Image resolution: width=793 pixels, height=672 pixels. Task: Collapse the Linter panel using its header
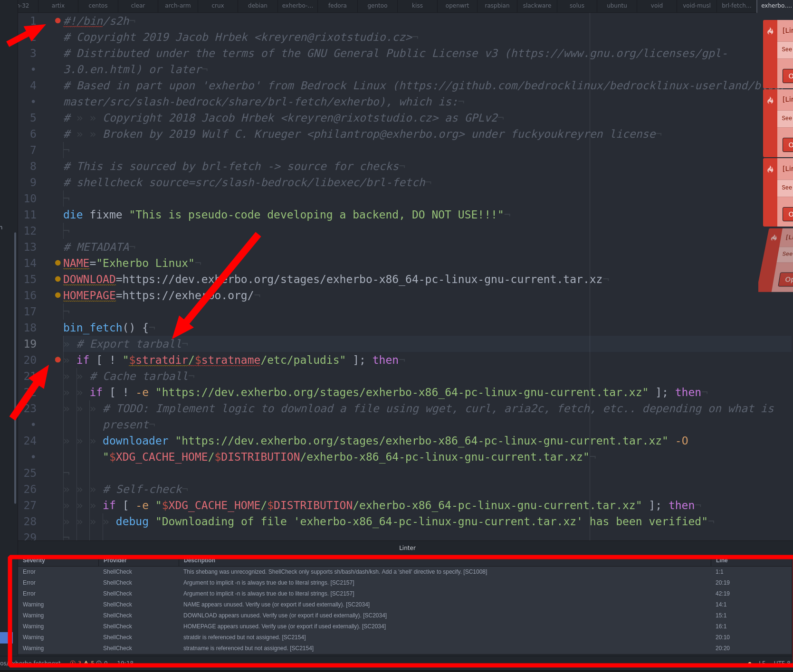click(x=407, y=548)
